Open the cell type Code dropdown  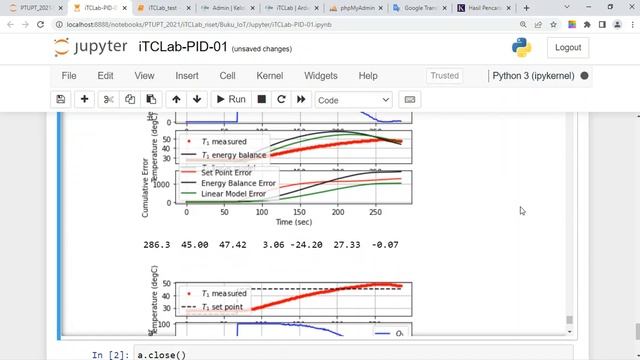tap(353, 100)
